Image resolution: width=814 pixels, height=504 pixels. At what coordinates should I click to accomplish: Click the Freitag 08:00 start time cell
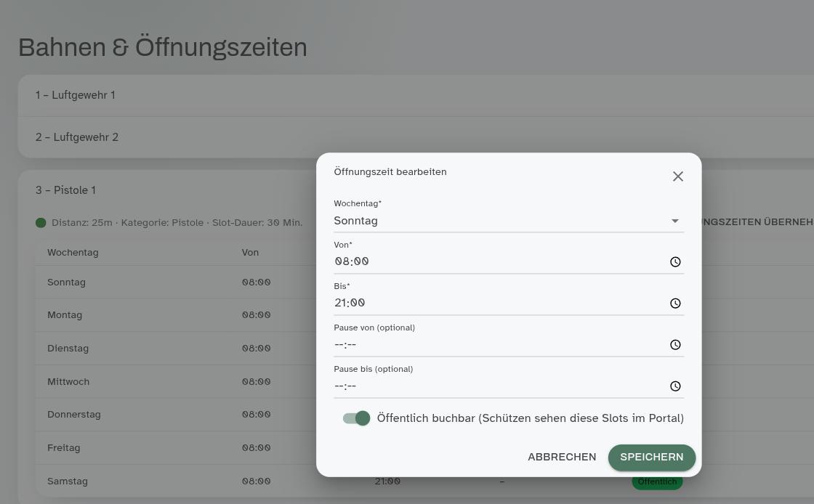256,448
